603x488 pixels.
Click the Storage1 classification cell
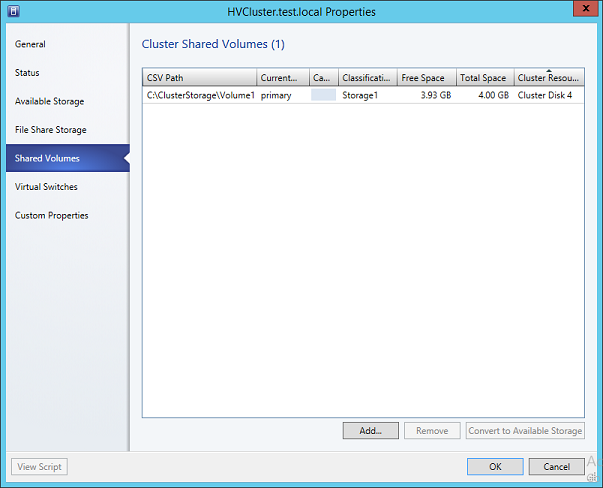tap(360, 95)
